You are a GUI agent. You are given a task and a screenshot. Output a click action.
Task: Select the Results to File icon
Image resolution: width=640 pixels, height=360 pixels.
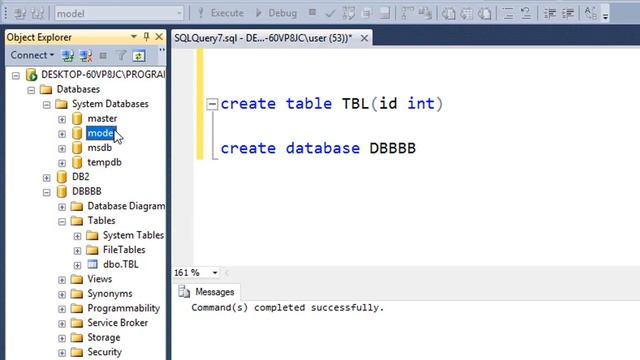point(484,13)
